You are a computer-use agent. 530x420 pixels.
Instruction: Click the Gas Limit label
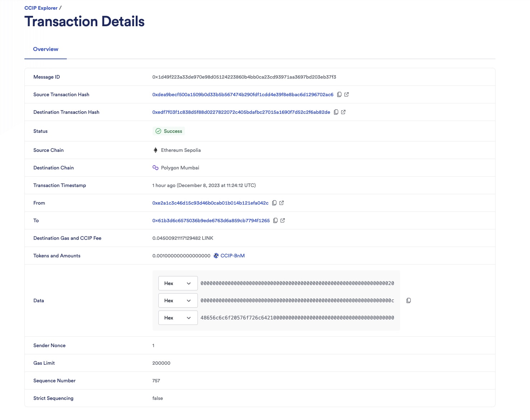click(44, 363)
